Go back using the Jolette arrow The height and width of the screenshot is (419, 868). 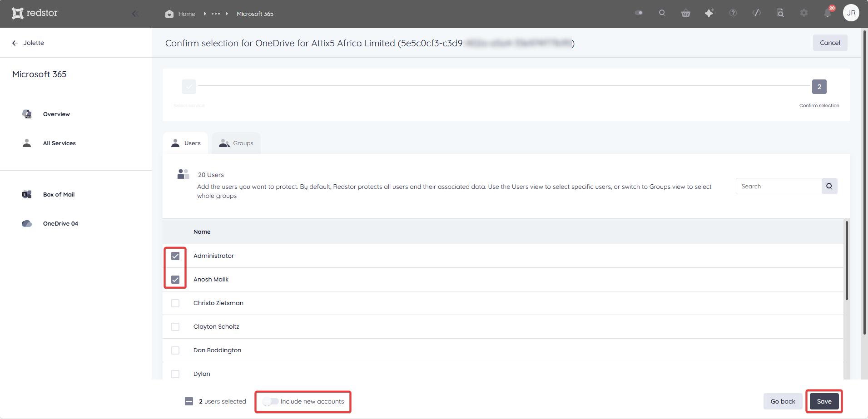15,43
